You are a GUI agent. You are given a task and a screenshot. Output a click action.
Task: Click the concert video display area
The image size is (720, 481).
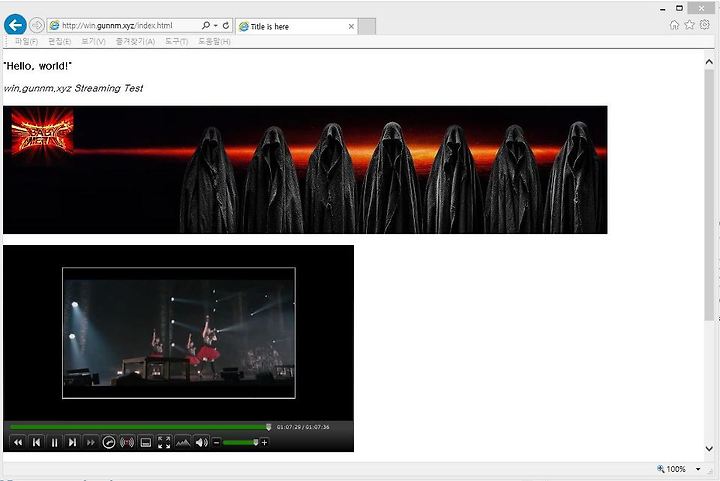(179, 333)
